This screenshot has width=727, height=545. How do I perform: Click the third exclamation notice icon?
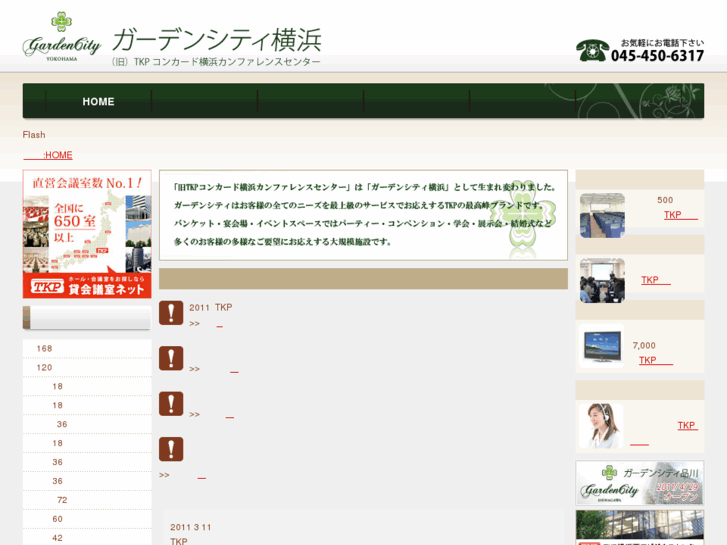point(171,404)
